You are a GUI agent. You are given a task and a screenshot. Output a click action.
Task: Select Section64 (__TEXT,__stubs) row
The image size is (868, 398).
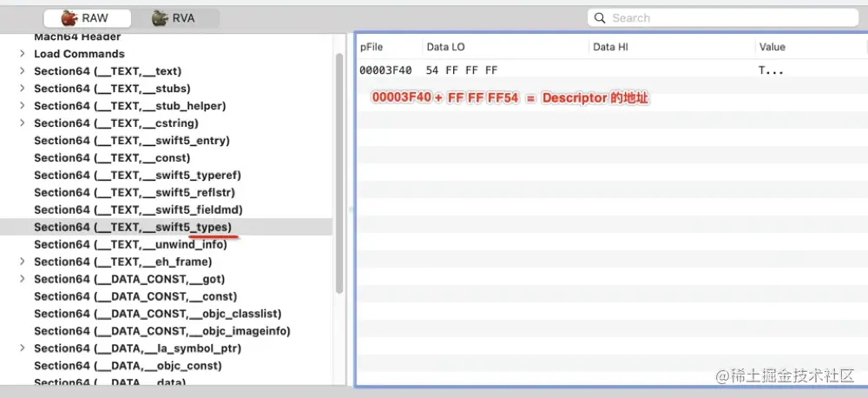point(166,88)
